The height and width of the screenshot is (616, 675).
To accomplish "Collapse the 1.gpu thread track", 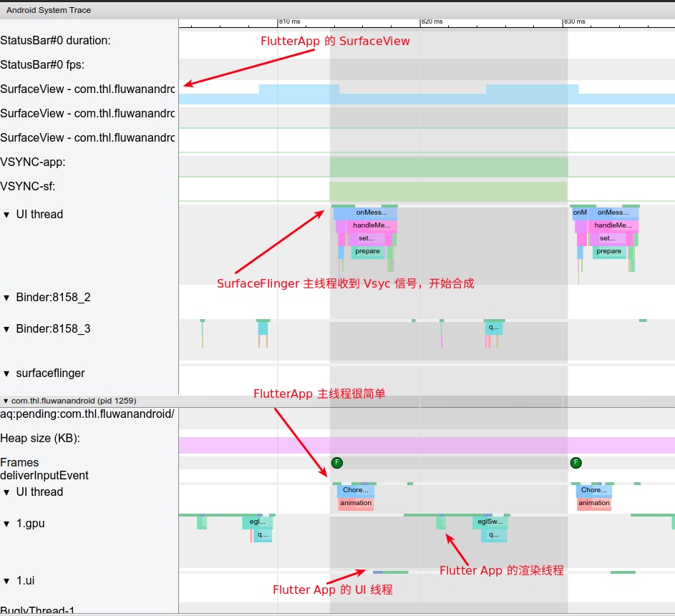I will pyautogui.click(x=7, y=524).
